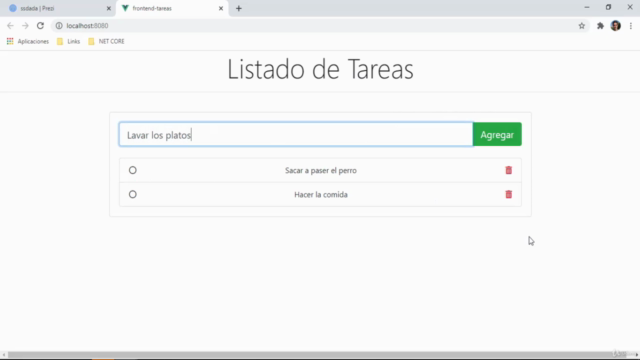Go forward in browser history

(x=25, y=26)
